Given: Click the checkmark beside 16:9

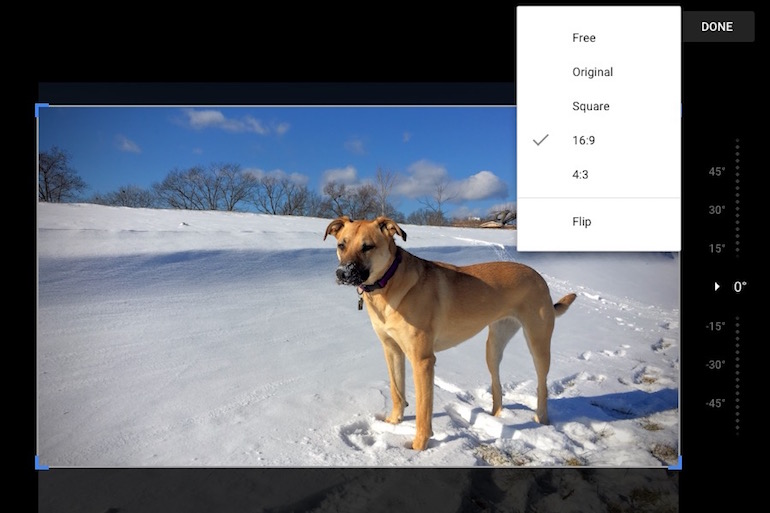Looking at the screenshot, I should [x=540, y=140].
